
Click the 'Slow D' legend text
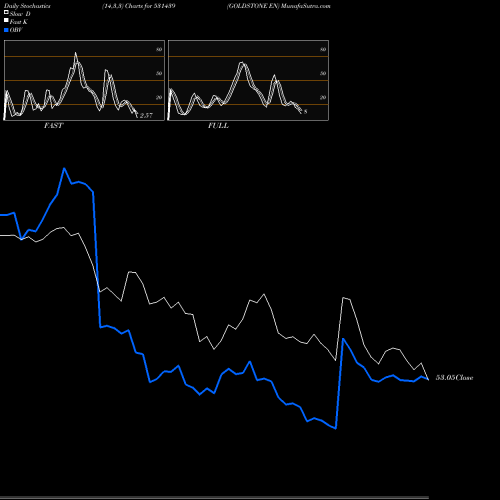pos(20,14)
